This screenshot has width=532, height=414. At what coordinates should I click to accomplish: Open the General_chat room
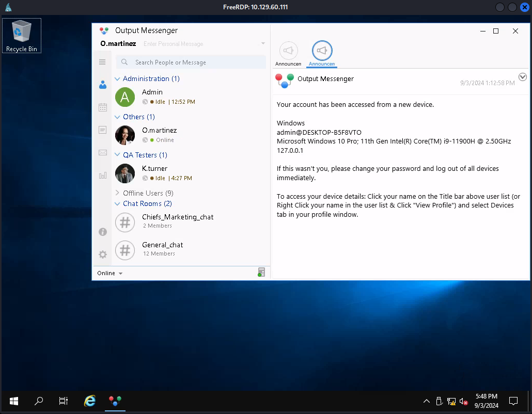click(190, 250)
